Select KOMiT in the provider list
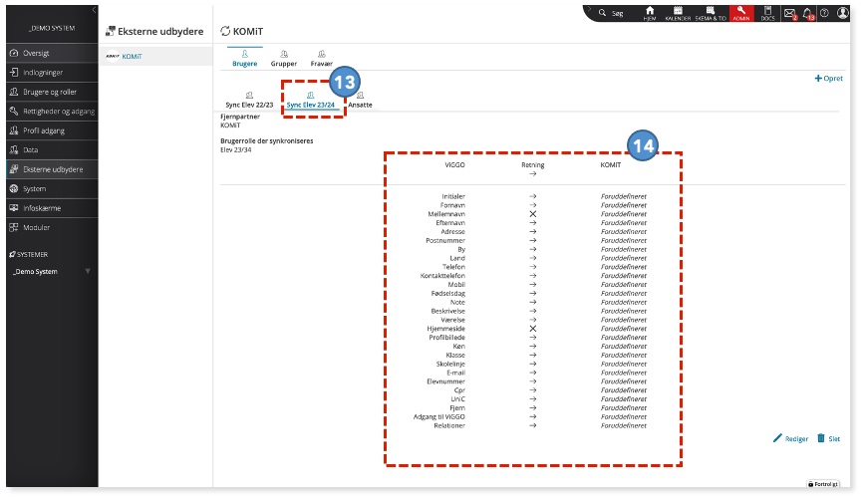The image size is (868, 503). point(156,57)
